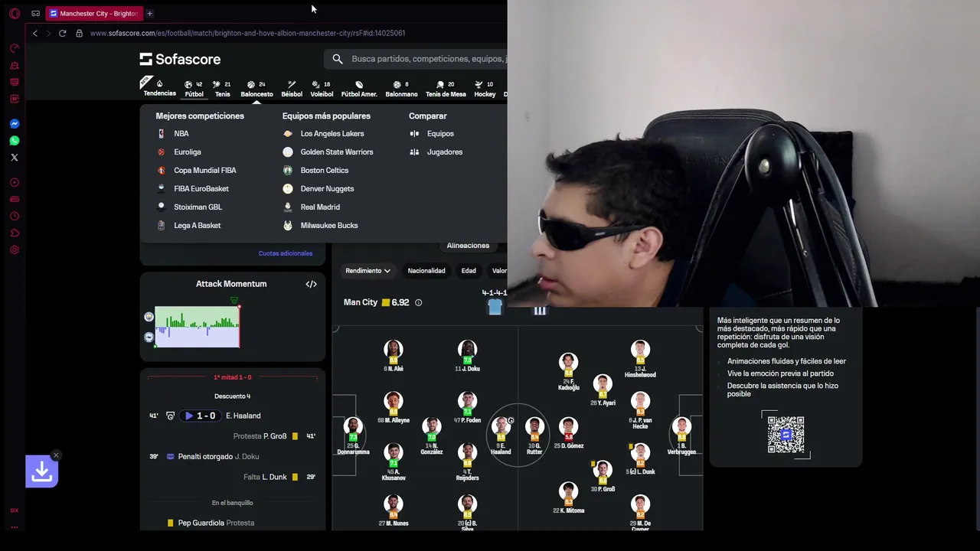Switch to the Alineaciones tab
Image resolution: width=980 pixels, height=551 pixels.
pyautogui.click(x=468, y=246)
